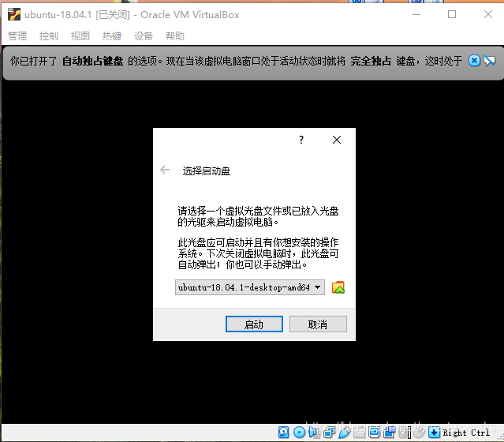Screen dimensions: 504x442
Task: Open the 帮助 menu
Action: coord(175,36)
